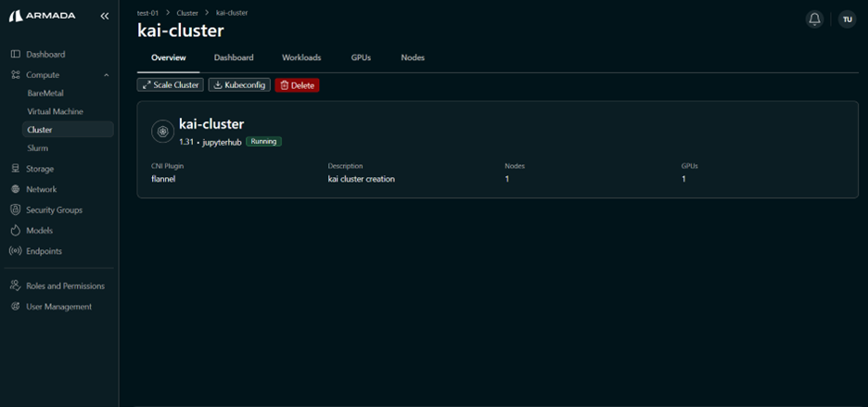
Task: Click the User Management icon
Action: pyautogui.click(x=16, y=306)
